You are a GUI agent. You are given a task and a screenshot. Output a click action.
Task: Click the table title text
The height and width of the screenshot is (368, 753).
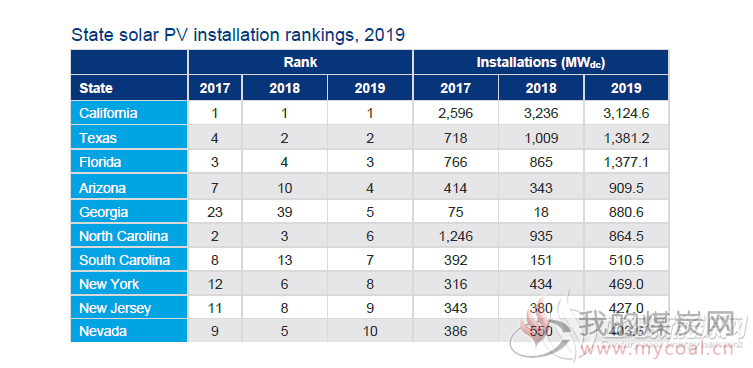pyautogui.click(x=238, y=36)
